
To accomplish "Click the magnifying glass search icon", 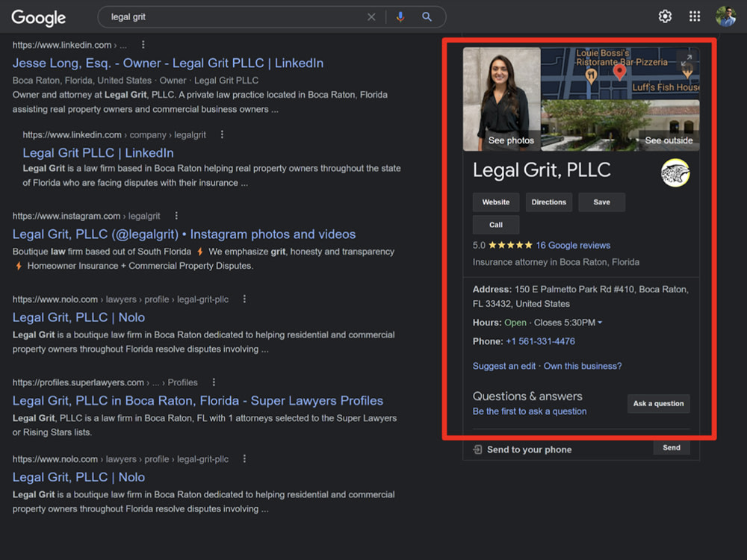I will 427,17.
